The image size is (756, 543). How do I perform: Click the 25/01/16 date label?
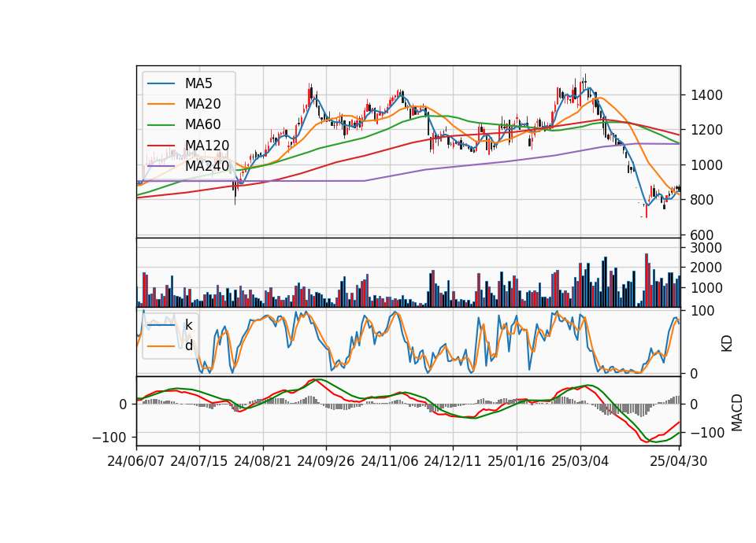tap(517, 461)
